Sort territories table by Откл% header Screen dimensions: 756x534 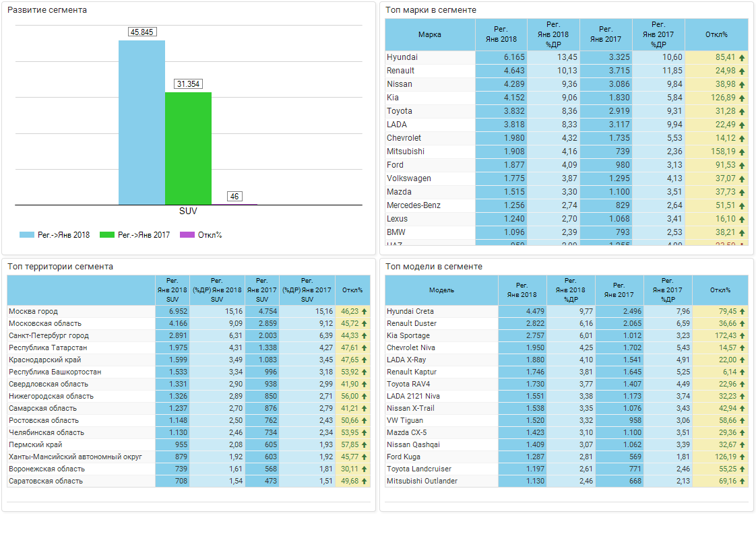352,290
